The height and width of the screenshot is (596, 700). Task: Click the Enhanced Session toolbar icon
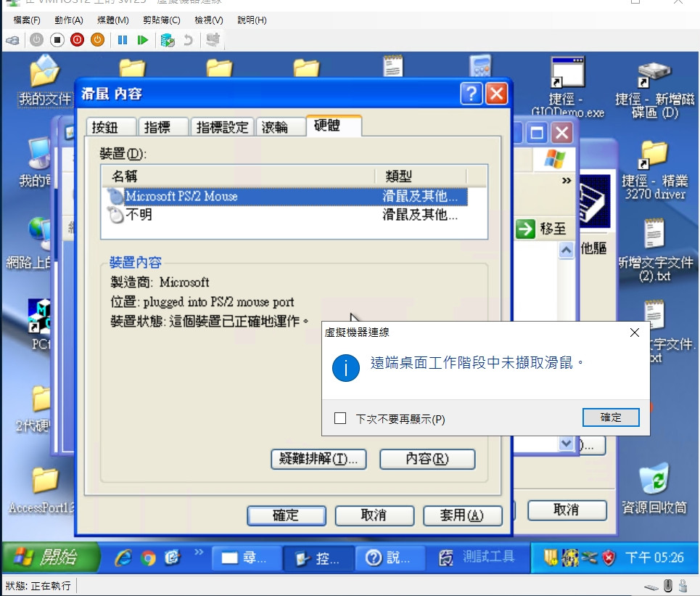pos(213,40)
